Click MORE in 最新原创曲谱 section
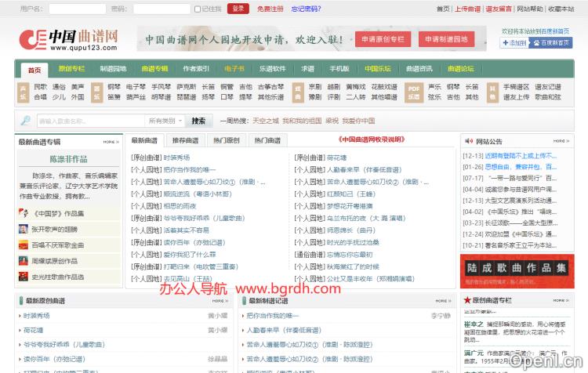 coord(220,301)
